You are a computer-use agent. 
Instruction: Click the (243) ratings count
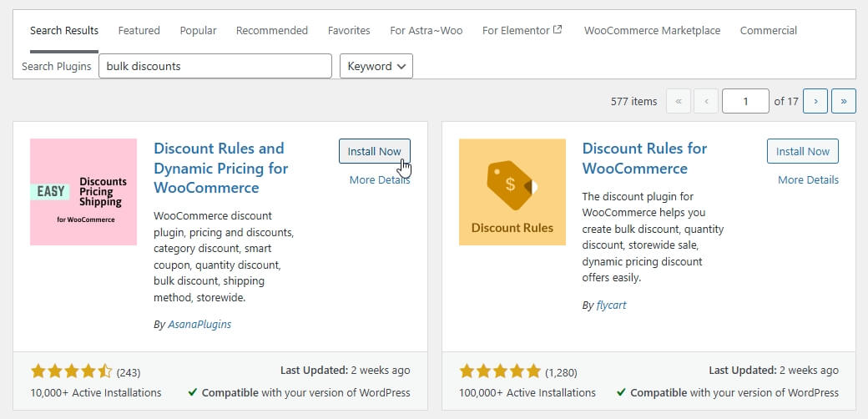[129, 372]
